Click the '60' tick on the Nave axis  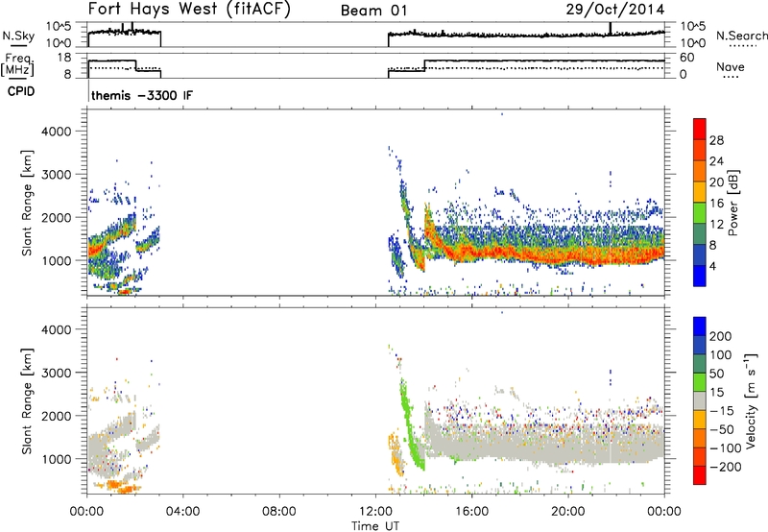(x=687, y=58)
